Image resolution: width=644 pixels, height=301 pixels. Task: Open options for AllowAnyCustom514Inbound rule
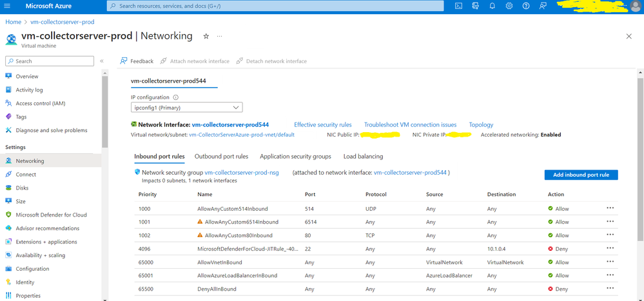click(x=610, y=208)
